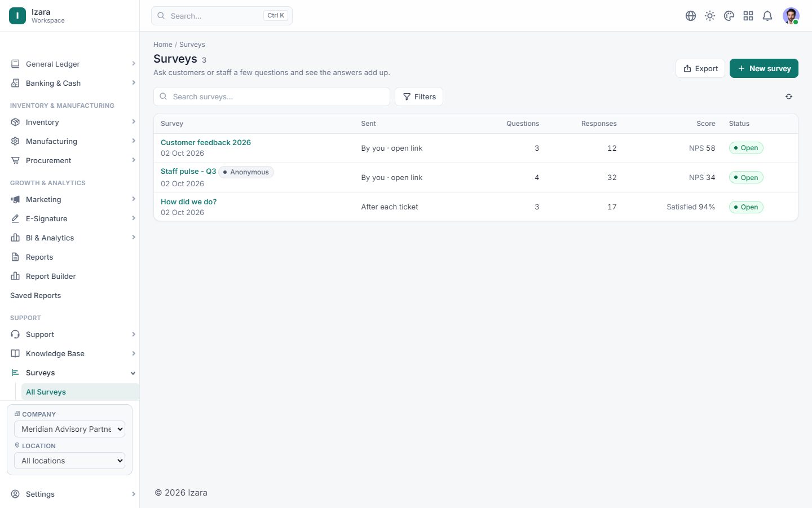Open the notifications bell

click(767, 16)
